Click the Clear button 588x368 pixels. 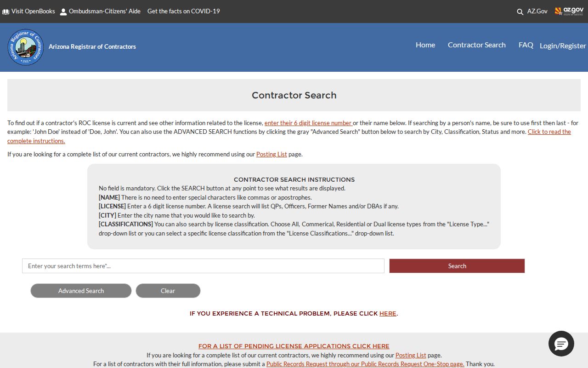pos(168,291)
